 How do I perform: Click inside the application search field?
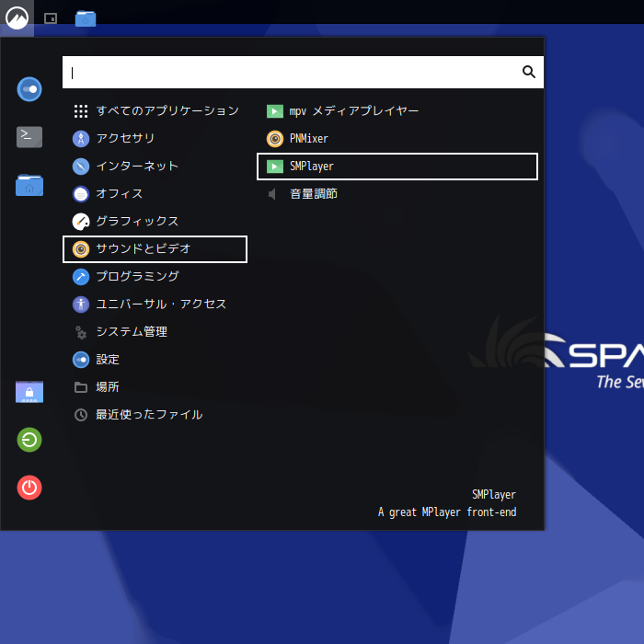point(303,73)
